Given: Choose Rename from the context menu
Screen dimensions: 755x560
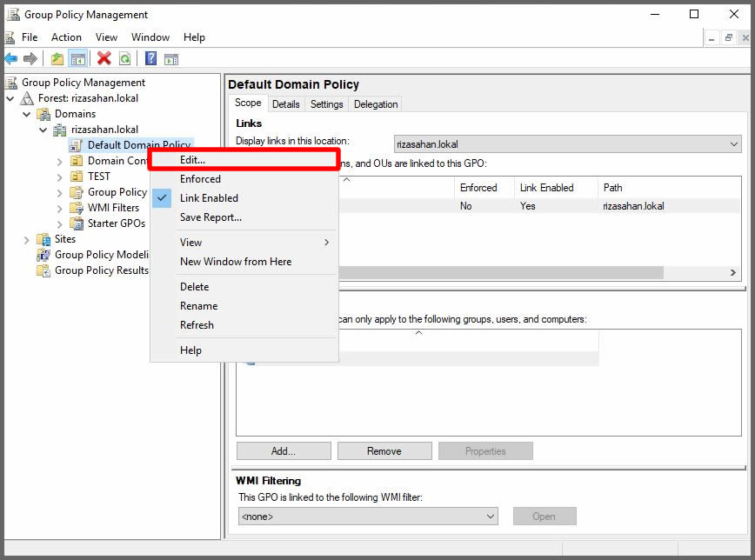Looking at the screenshot, I should tap(244, 306).
